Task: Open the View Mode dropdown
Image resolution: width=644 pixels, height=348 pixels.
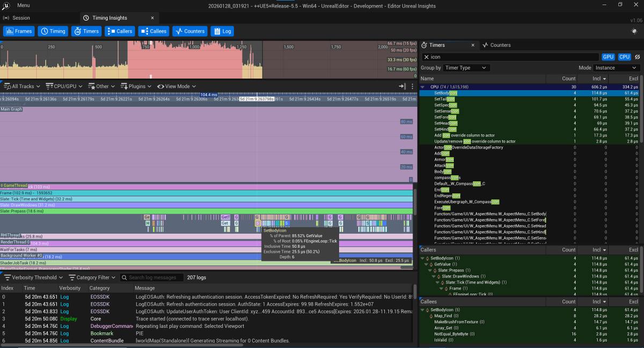Action: click(x=176, y=86)
